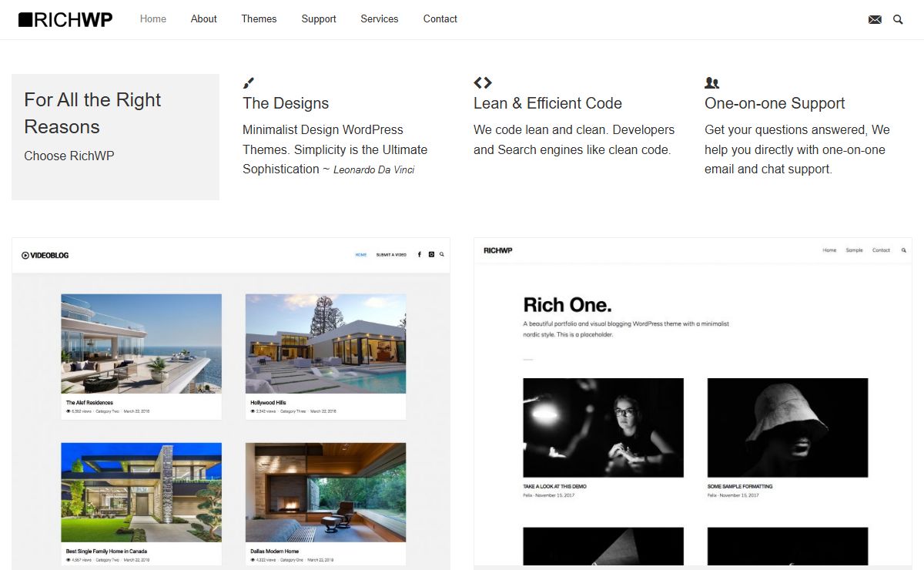Click Instagram icon in Videoblog preview
Viewport: 924px width, 570px height.
(431, 254)
